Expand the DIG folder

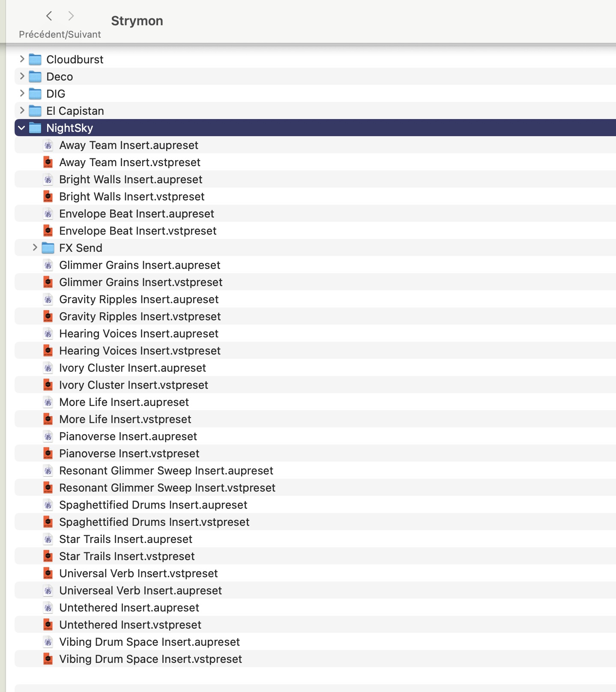(x=22, y=93)
